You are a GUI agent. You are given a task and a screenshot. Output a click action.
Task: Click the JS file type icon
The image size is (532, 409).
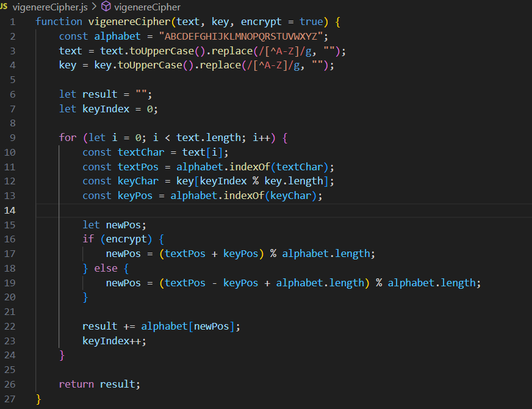pos(4,6)
